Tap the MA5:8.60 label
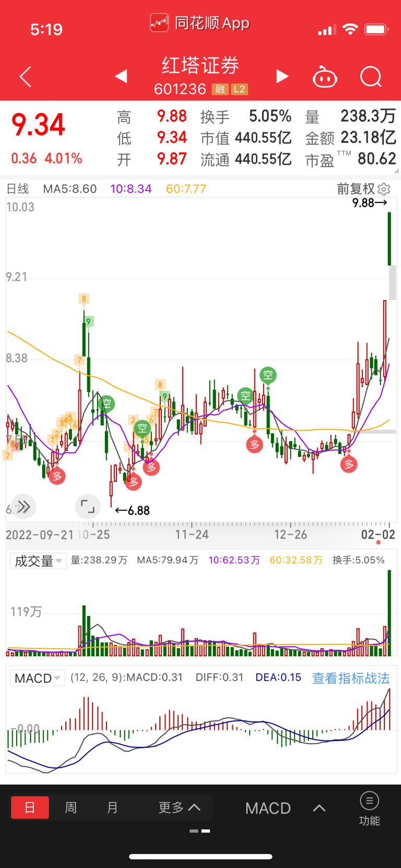This screenshot has width=401, height=868. pyautogui.click(x=70, y=189)
